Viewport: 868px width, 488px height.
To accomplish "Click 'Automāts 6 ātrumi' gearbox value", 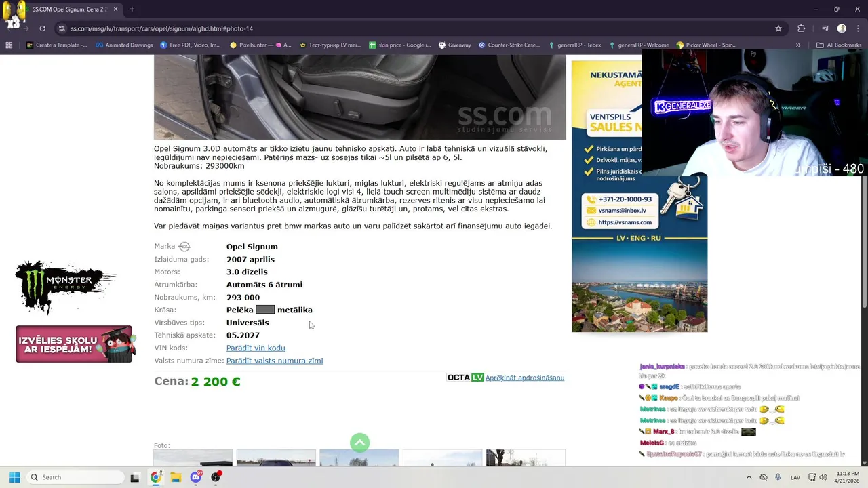I will coord(264,285).
